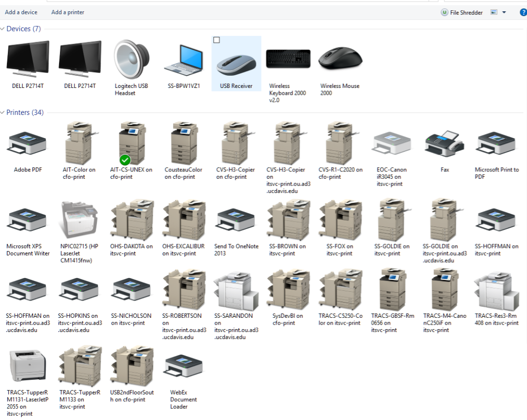The image size is (527, 420).
Task: Select the CVS-R1-C2020 on cfo-print printer
Action: click(341, 151)
